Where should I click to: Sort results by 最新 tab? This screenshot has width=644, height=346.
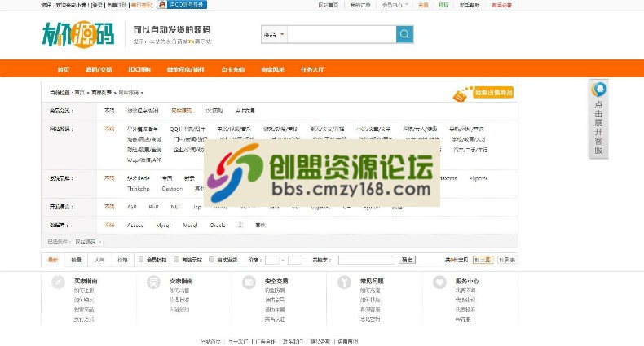click(53, 260)
